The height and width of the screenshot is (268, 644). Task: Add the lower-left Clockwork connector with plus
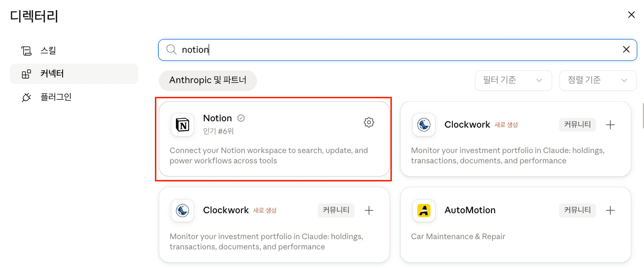369,210
